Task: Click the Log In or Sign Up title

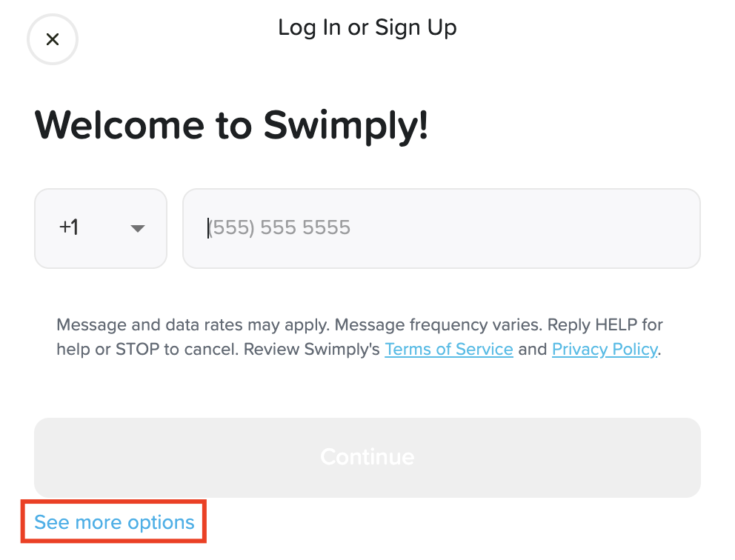Action: tap(367, 28)
